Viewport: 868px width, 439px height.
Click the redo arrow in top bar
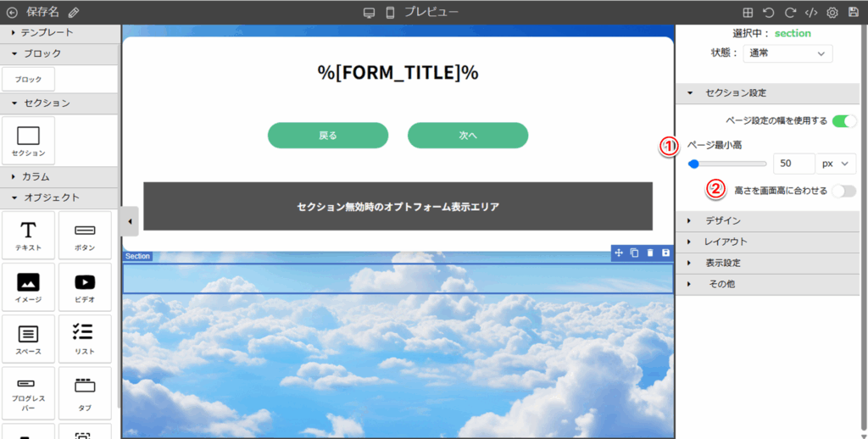[790, 13]
